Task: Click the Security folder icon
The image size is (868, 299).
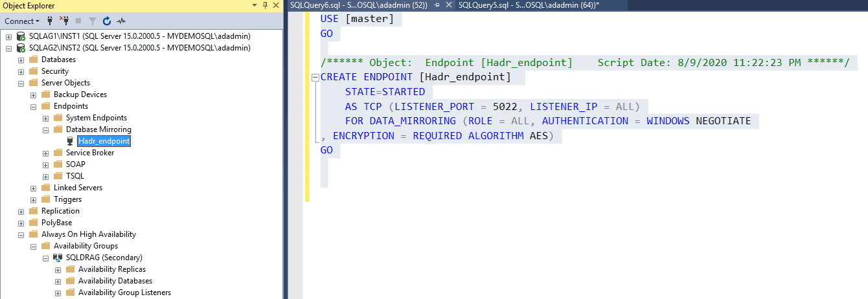Action: click(33, 71)
